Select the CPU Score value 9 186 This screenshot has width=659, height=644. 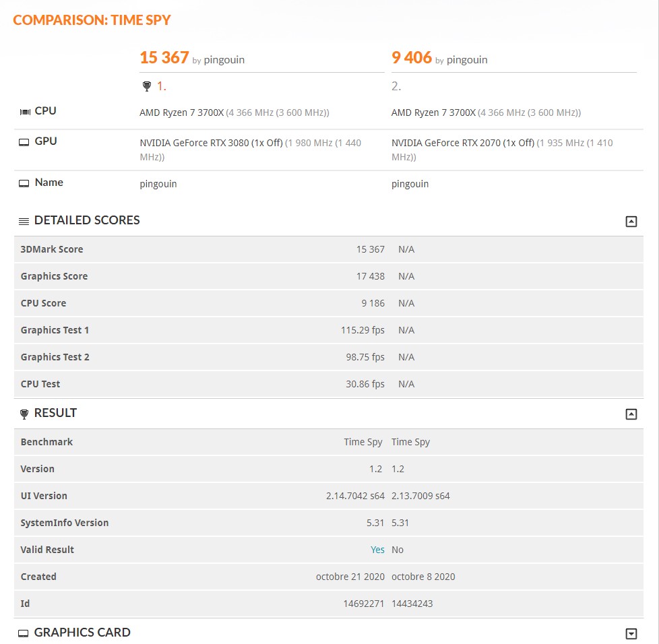373,303
